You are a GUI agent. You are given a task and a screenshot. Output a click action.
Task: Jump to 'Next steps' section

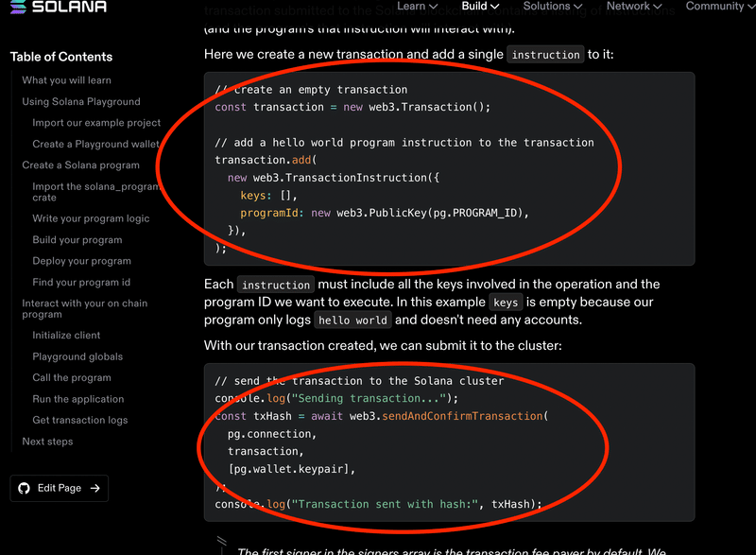47,442
